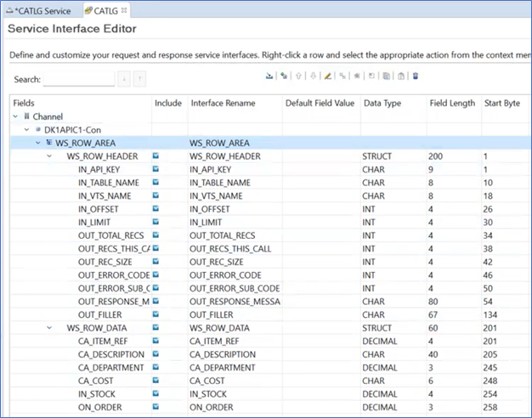Click the DK1APIC1-Con node icon
This screenshot has height=418, width=532.
(38, 130)
